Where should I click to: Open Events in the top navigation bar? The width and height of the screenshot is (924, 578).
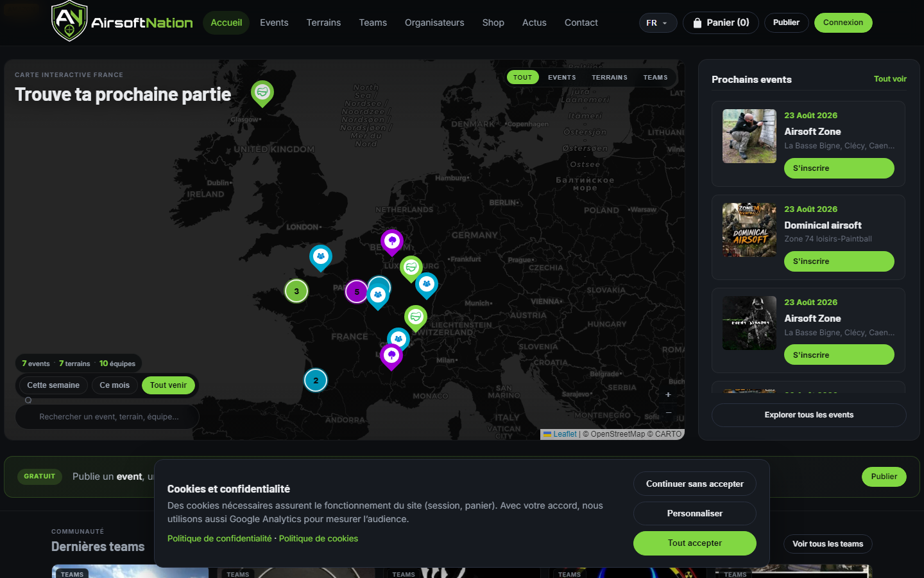point(274,22)
